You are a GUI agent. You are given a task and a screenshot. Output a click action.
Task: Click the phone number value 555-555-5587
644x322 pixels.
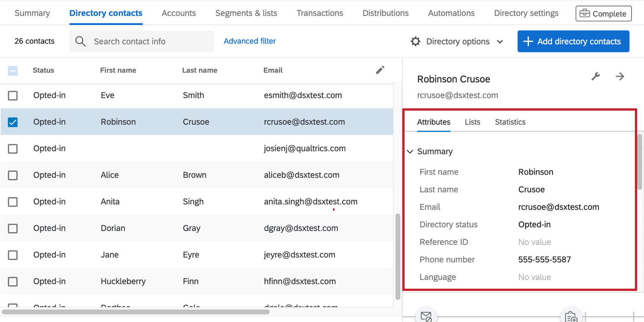[544, 259]
